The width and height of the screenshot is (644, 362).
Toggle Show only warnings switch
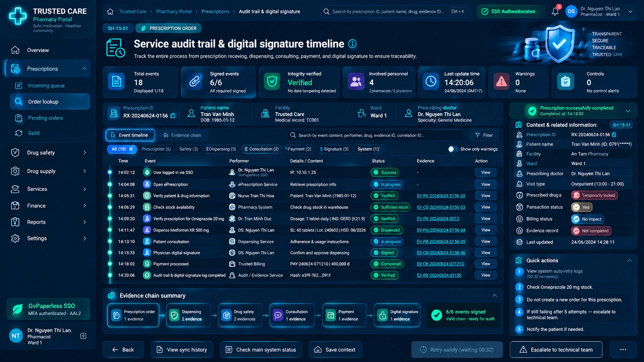(453, 149)
